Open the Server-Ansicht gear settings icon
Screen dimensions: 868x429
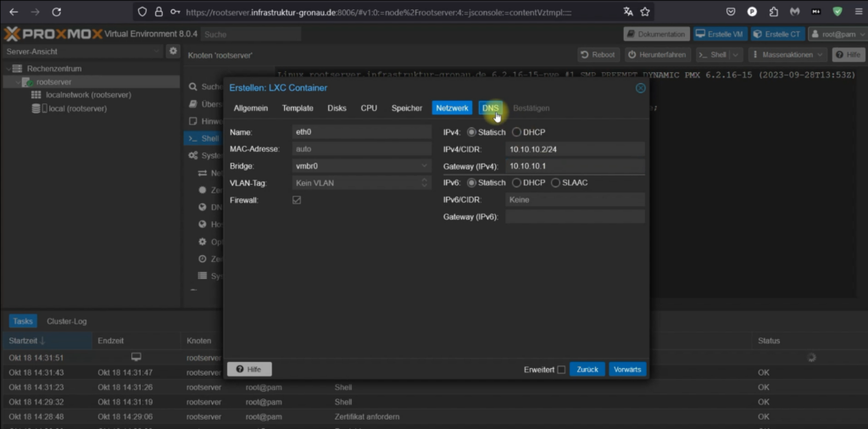[173, 52]
